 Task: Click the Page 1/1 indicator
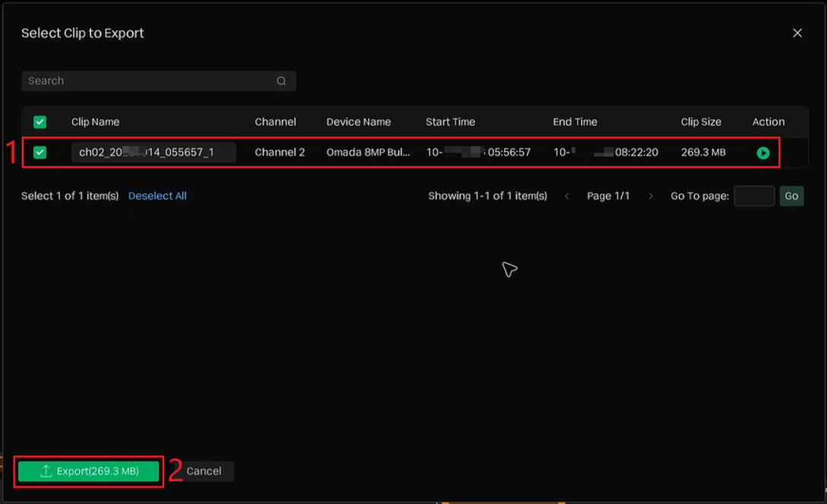click(x=608, y=196)
